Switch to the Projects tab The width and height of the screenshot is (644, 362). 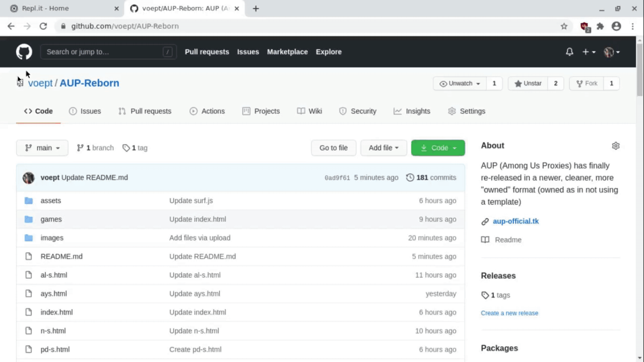point(261,111)
